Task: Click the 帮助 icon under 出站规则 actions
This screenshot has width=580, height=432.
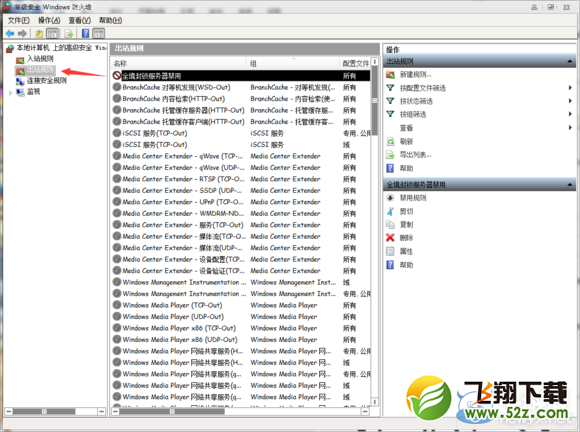Action: point(390,168)
